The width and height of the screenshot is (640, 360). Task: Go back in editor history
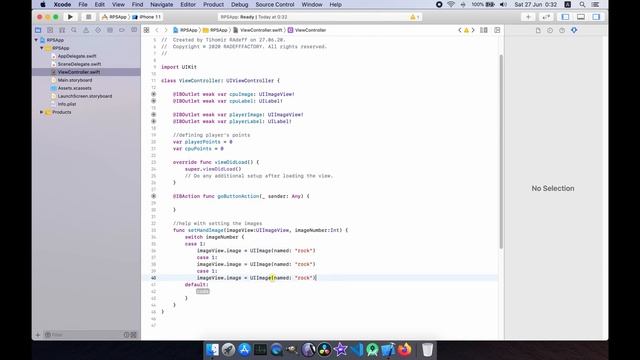[157, 30]
